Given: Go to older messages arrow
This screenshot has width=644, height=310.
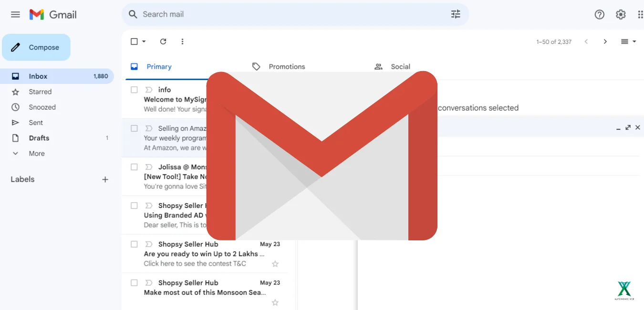Looking at the screenshot, I should pos(605,41).
